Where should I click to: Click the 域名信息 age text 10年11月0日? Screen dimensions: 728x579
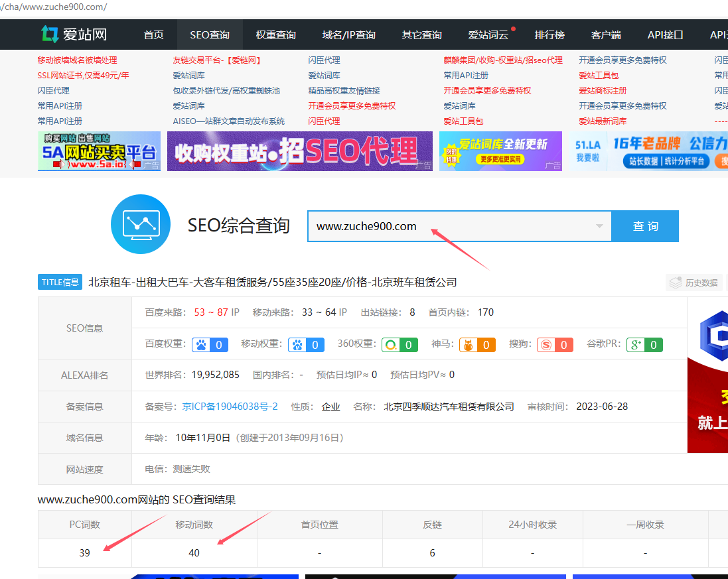[x=203, y=438]
